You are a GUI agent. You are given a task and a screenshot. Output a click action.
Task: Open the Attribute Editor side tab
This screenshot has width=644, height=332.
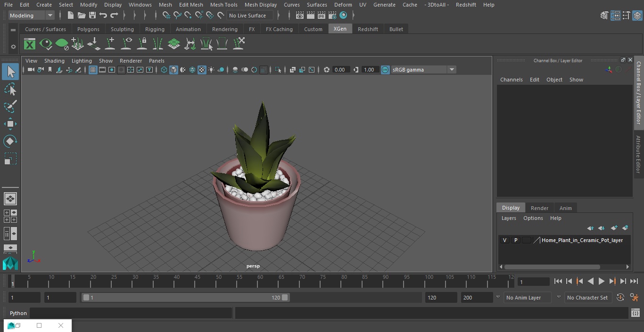[x=638, y=154]
